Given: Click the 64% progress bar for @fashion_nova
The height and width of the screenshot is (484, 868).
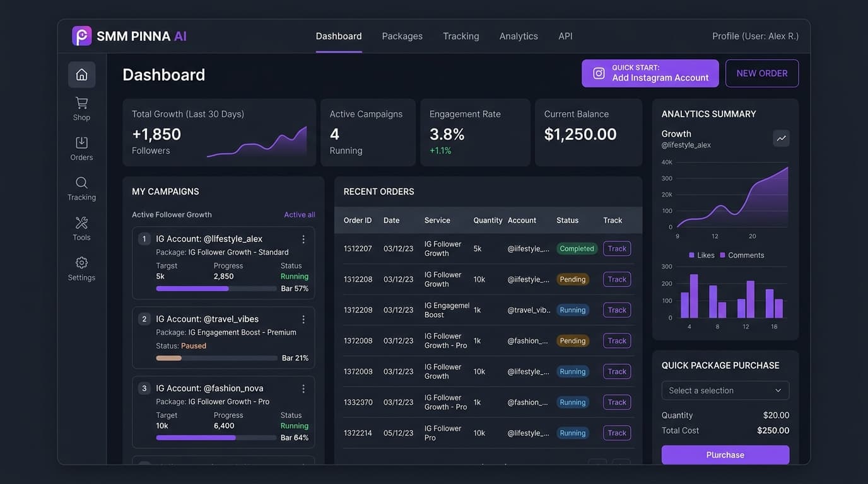Looking at the screenshot, I should pos(216,437).
